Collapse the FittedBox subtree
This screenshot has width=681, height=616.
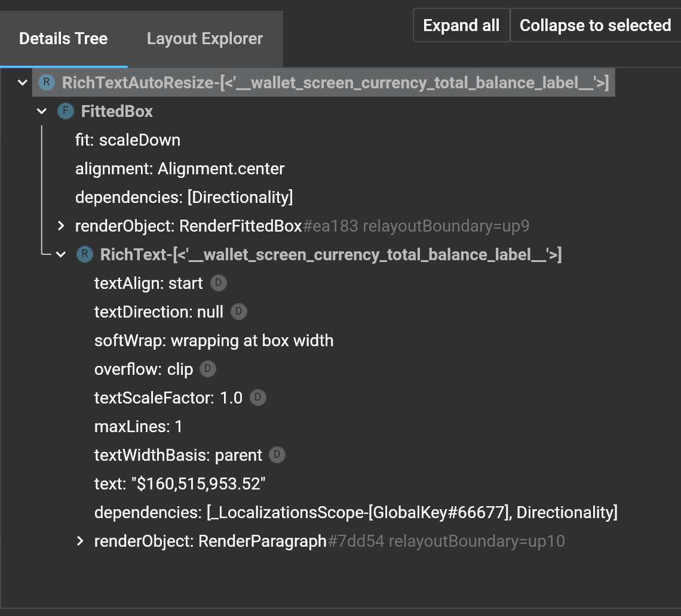[41, 111]
